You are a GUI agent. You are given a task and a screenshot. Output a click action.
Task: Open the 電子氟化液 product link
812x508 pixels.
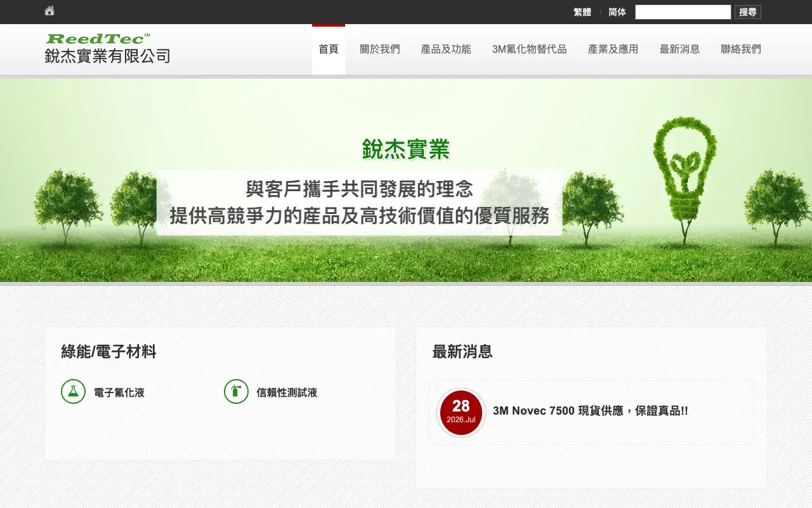tap(119, 392)
